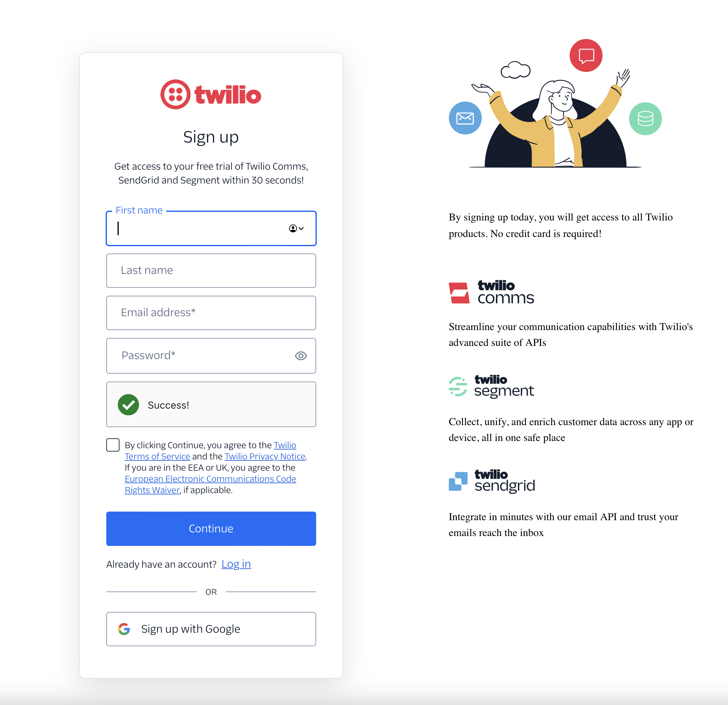Toggle password visibility eye icon

(x=300, y=355)
